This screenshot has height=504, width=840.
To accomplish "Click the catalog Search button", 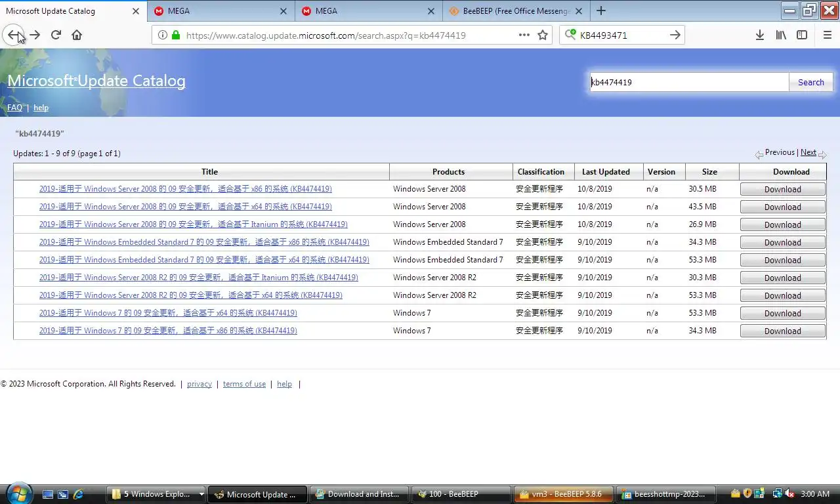I will (x=810, y=82).
